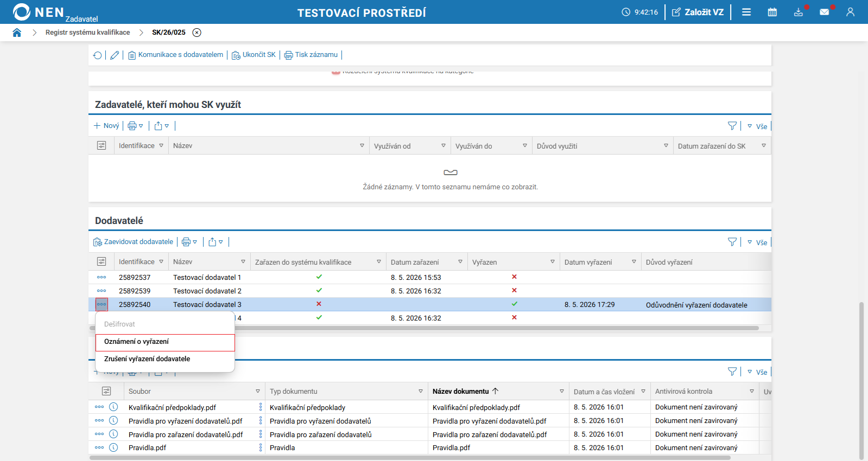868x461 pixels.
Task: Expand filter dropdown for Využíván od column
Action: [x=443, y=145]
